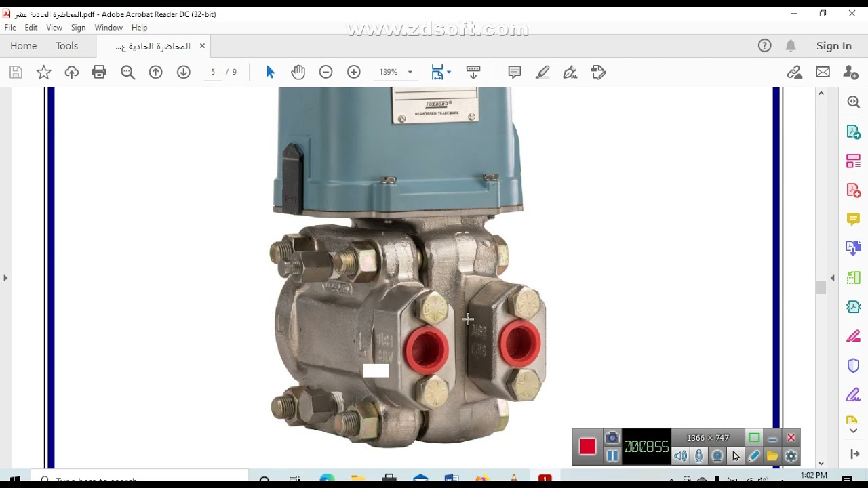Go to next page arrow

point(184,73)
